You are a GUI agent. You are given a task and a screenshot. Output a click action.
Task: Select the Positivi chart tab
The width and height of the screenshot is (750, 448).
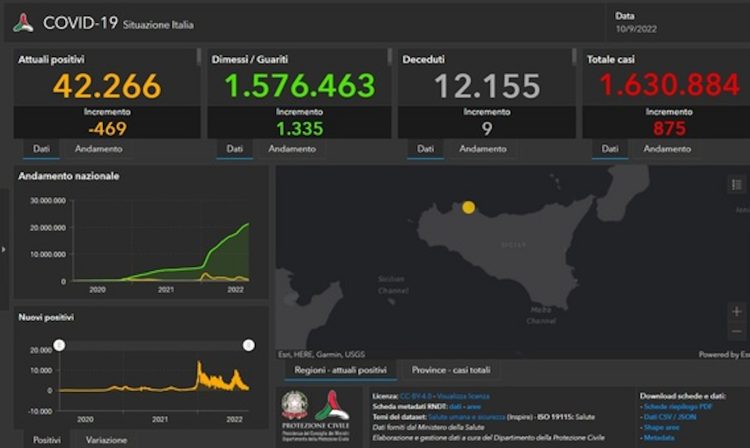click(x=46, y=440)
